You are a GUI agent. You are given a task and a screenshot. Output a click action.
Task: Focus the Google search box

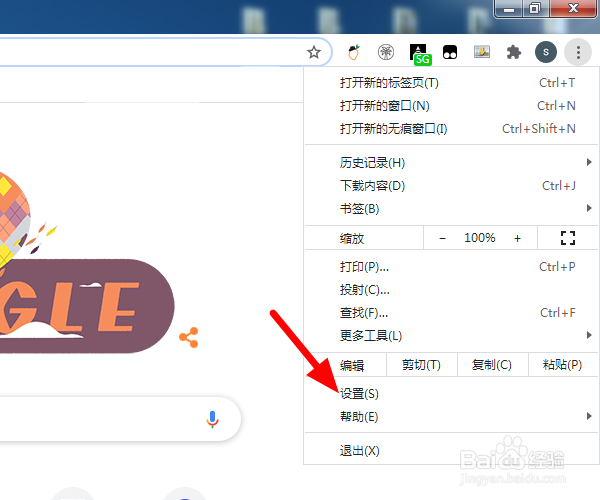pos(120,419)
